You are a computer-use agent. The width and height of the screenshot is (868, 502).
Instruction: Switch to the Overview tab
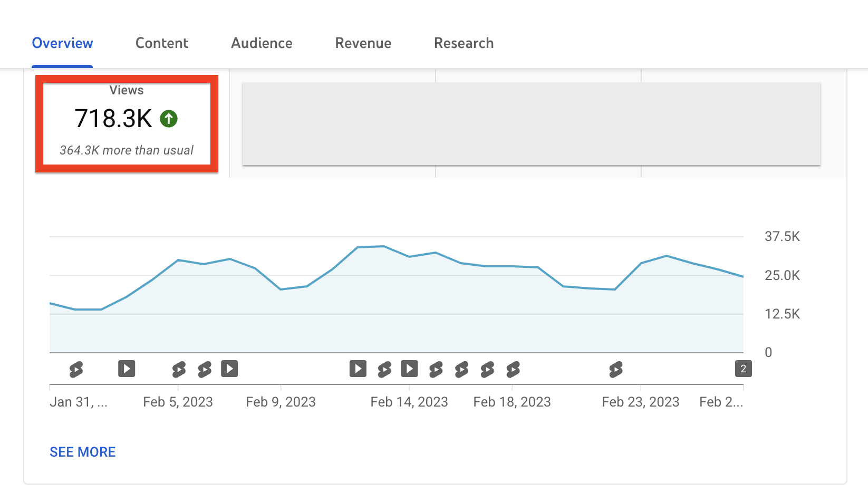[x=62, y=43]
